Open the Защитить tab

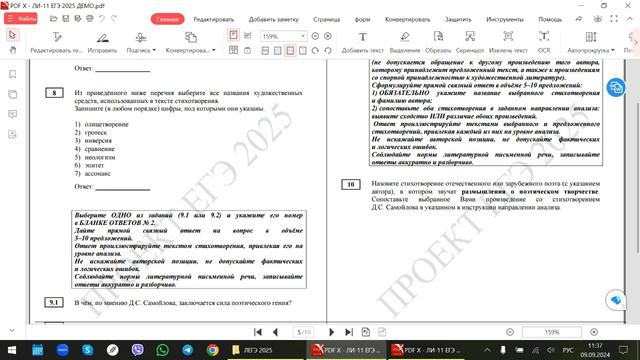(x=458, y=19)
